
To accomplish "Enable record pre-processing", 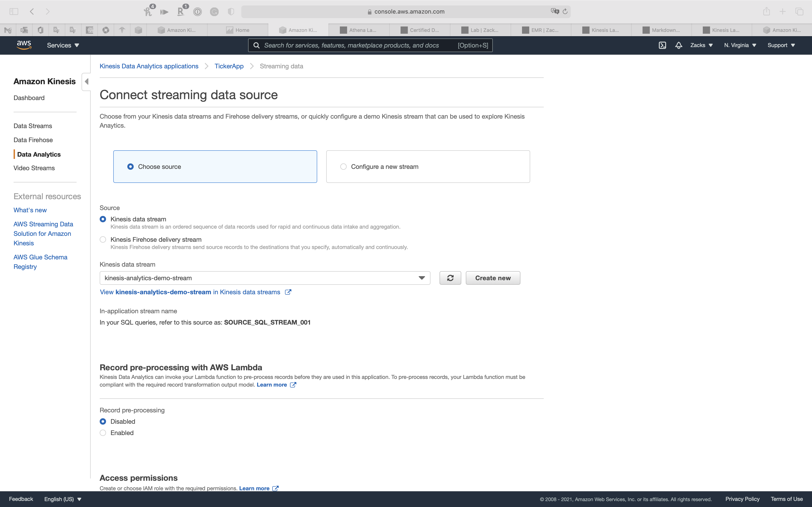I will pyautogui.click(x=103, y=433).
